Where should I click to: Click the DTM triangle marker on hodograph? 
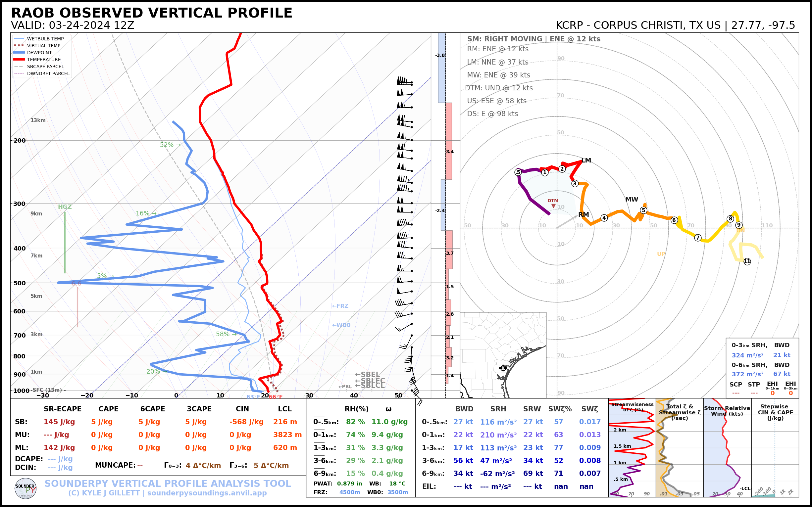553,206
